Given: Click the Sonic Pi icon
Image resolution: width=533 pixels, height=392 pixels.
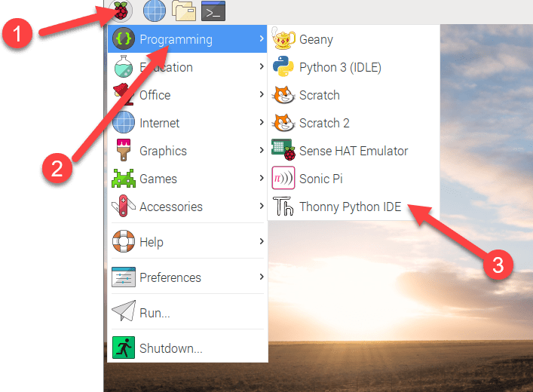Looking at the screenshot, I should click(283, 179).
